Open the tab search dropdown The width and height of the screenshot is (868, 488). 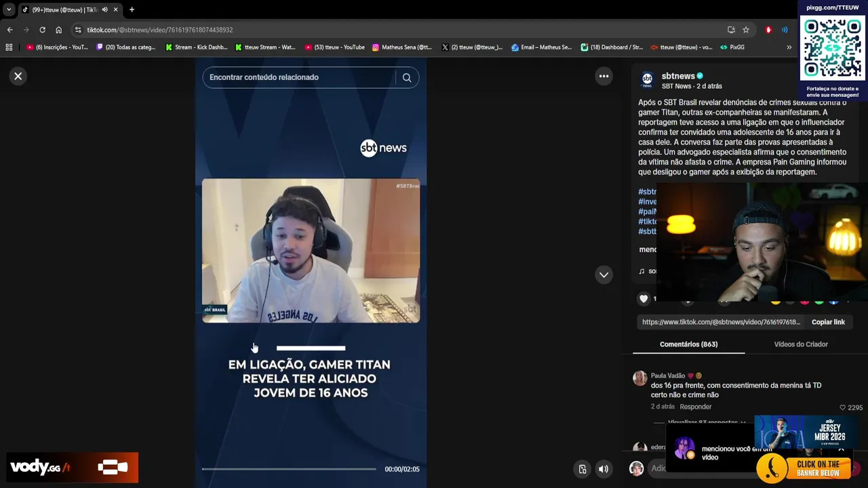tap(9, 9)
